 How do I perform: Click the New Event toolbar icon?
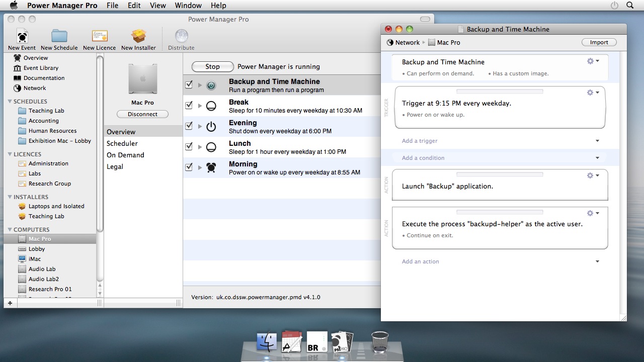tap(22, 36)
